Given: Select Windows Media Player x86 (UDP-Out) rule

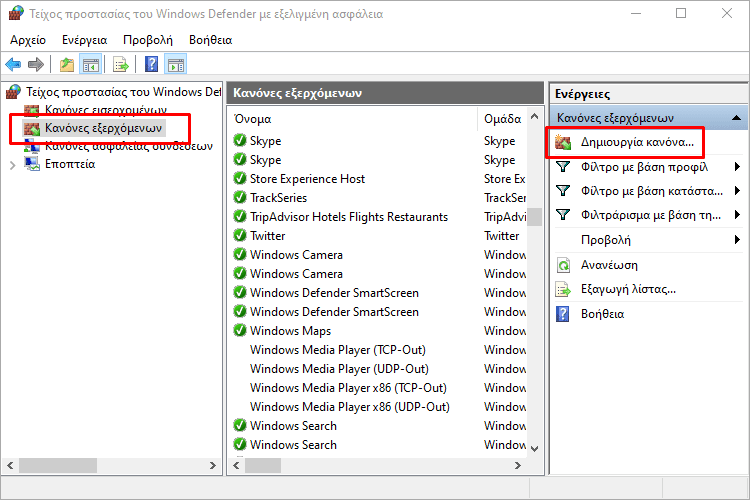Looking at the screenshot, I should [350, 407].
